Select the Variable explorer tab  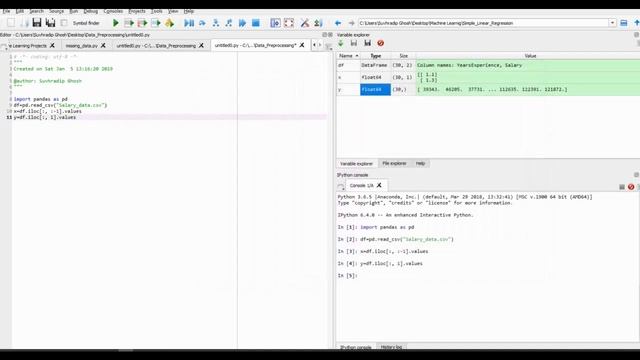click(x=356, y=163)
